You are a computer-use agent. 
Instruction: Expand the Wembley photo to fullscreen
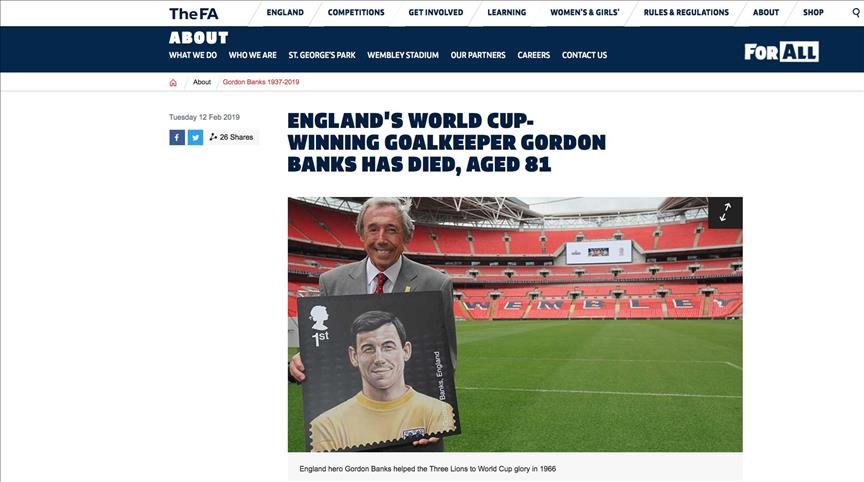tap(725, 213)
